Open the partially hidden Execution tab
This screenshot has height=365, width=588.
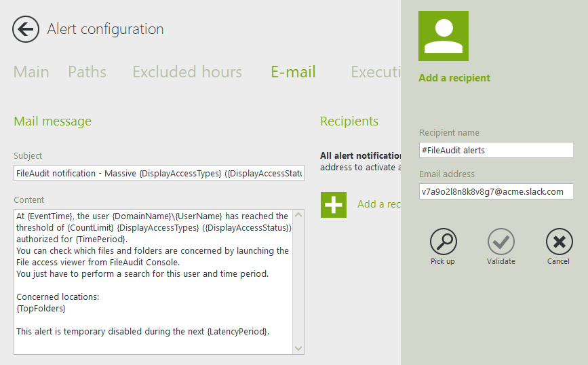pos(375,72)
